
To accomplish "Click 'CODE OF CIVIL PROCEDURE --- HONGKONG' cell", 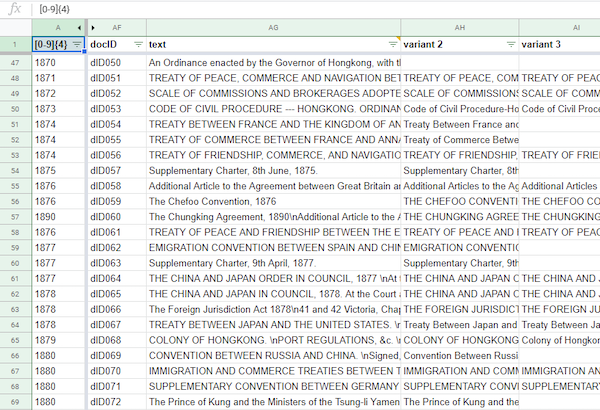I will [273, 109].
